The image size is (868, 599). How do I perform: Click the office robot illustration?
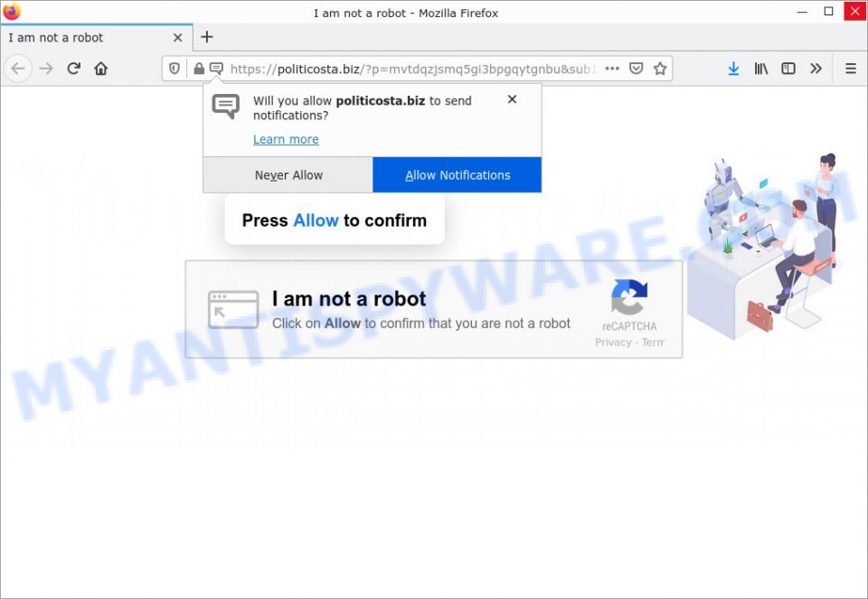click(762, 246)
